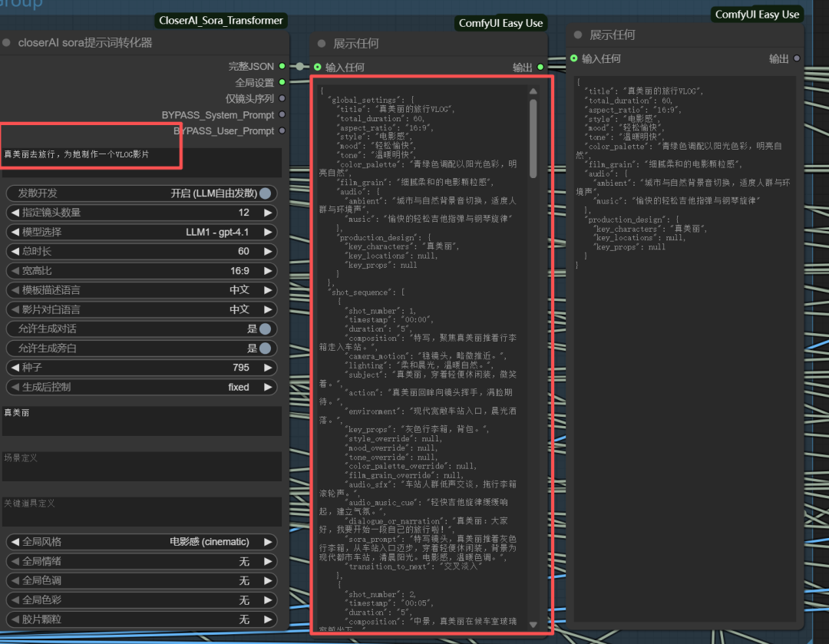Click the character field containing 真美丽
The image size is (829, 644).
tap(142, 421)
